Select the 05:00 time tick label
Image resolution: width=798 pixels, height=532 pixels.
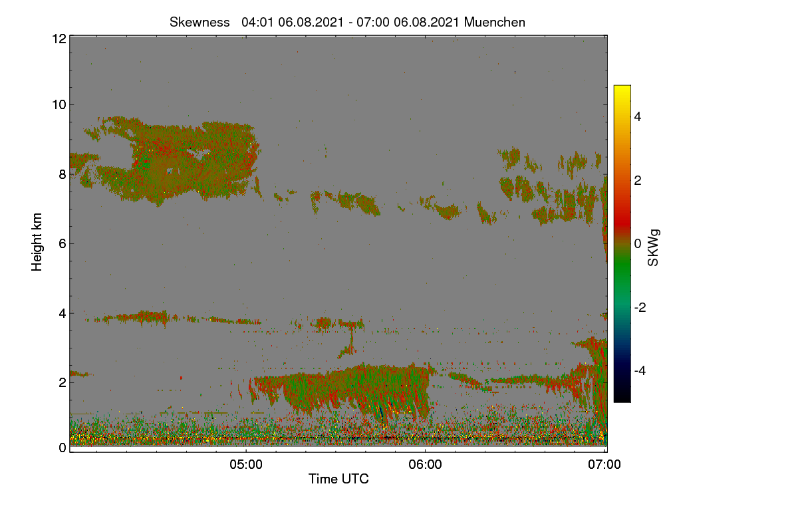[245, 465]
